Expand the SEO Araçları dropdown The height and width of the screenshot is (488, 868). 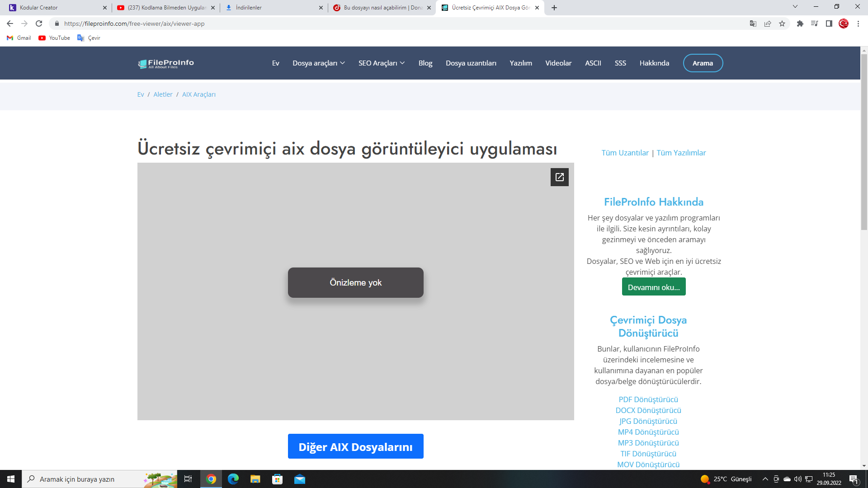381,63
